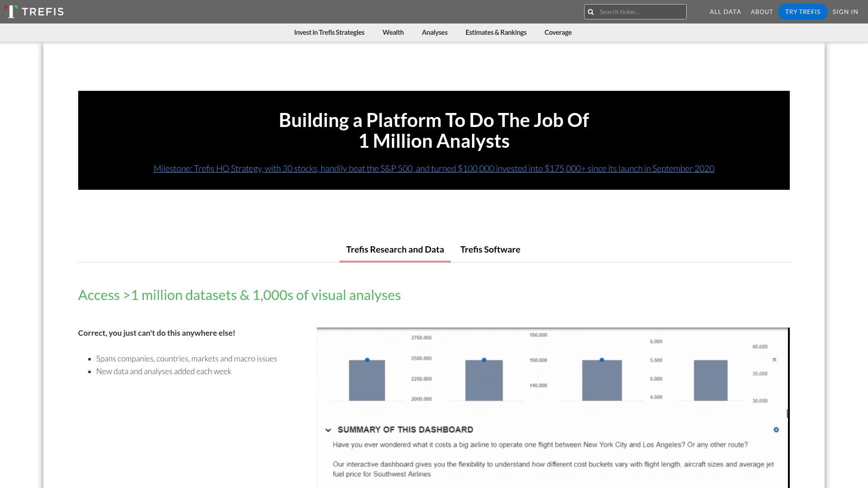Open the Estimates & Rankings menu
This screenshot has width=868, height=488.
tap(495, 32)
